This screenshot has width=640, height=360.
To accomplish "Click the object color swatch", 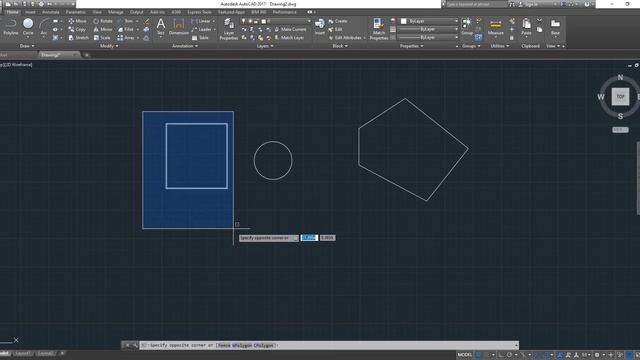I will click(404, 21).
